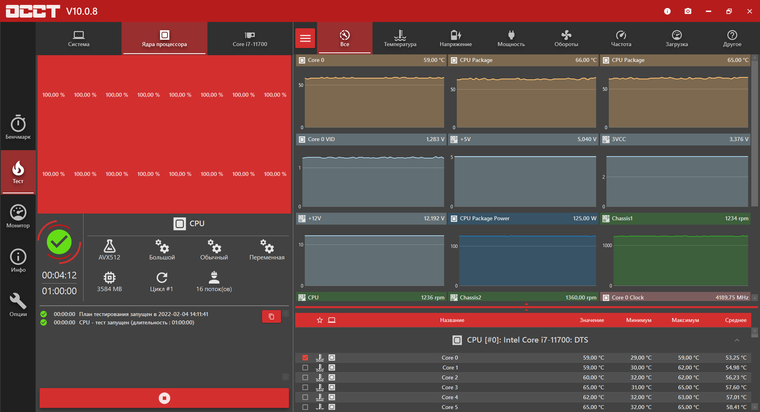The image size is (760, 412).
Task: Open Опции wrench settings
Action: pyautogui.click(x=18, y=304)
